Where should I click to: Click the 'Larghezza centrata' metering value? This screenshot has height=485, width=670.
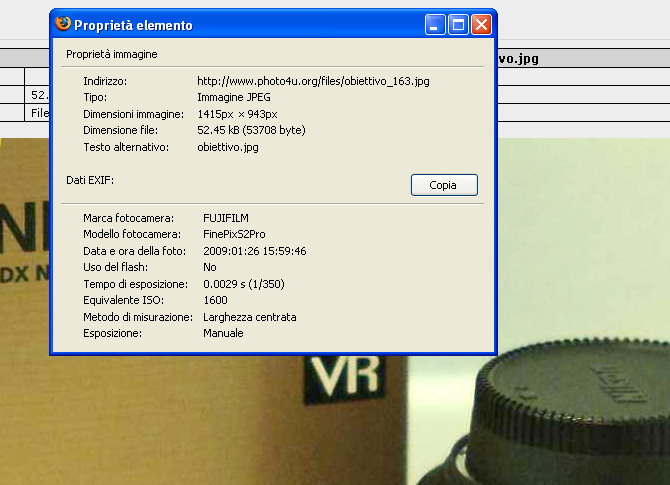(x=250, y=317)
